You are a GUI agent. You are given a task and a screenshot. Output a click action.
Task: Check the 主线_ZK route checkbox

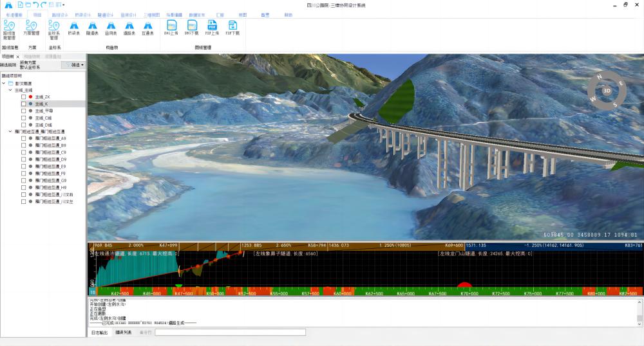click(24, 96)
